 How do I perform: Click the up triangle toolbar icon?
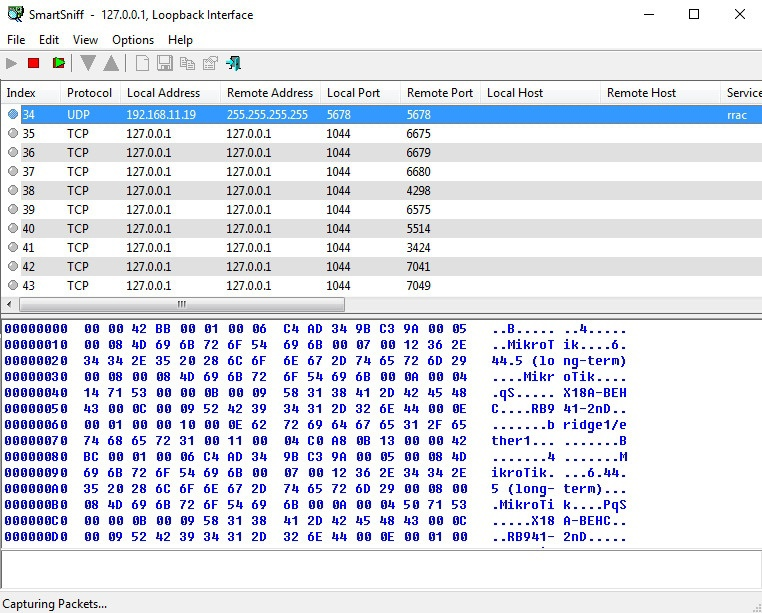pos(111,63)
